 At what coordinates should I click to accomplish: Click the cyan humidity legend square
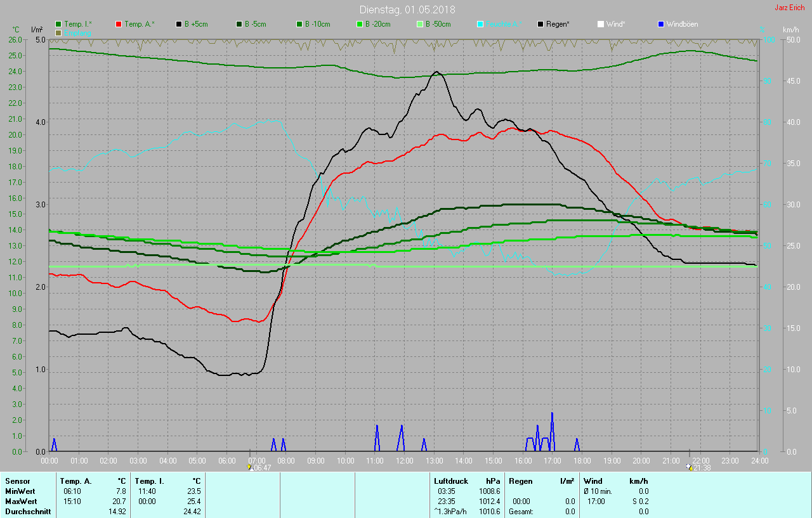click(x=480, y=24)
